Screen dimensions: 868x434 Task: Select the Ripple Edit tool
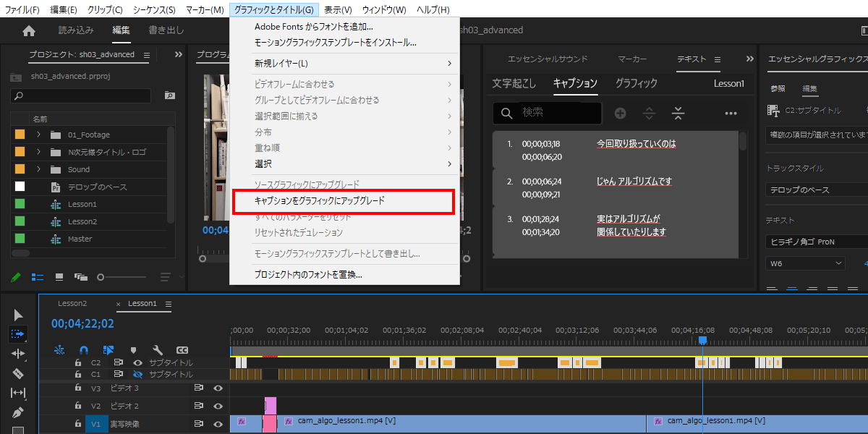pyautogui.click(x=18, y=354)
